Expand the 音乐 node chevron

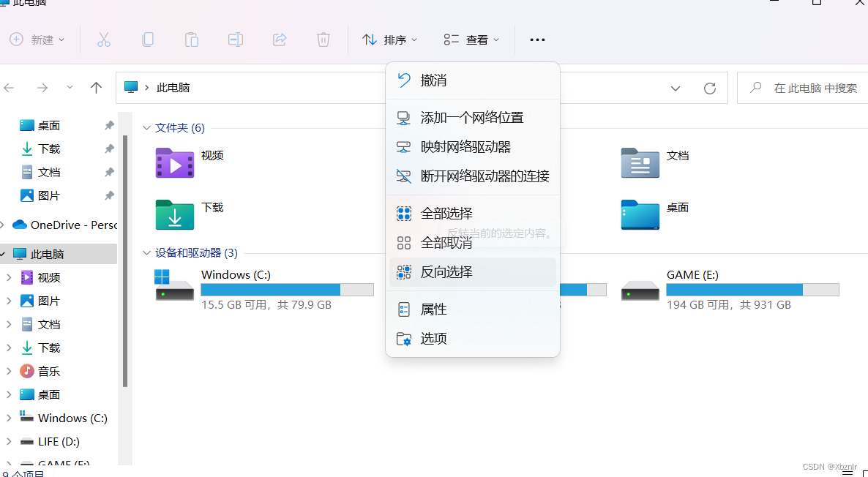[x=9, y=372]
